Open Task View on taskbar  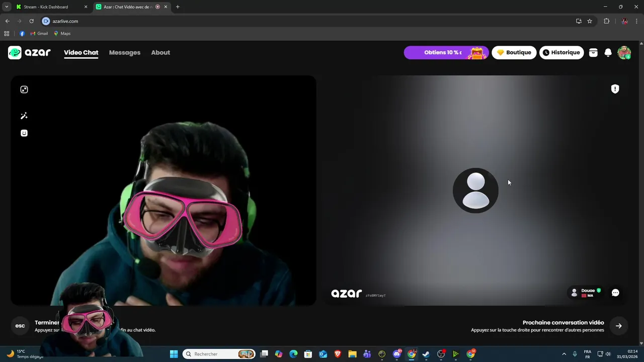coord(264,354)
